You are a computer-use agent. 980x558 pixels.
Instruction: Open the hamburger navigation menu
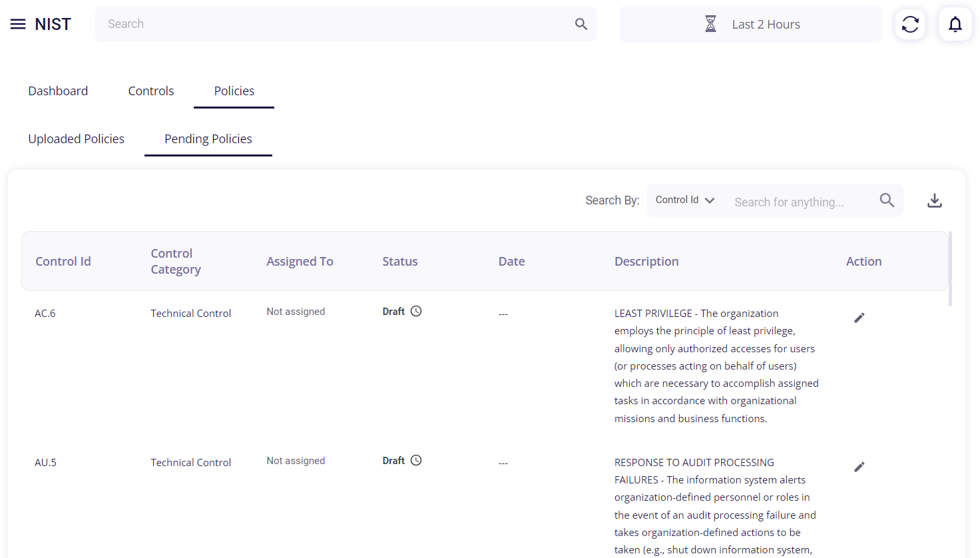[x=18, y=24]
